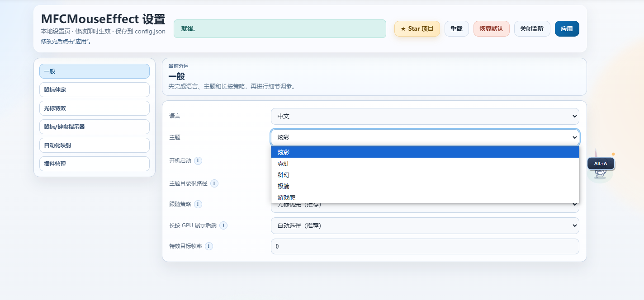
Task: Click the ★ Star 项目 button
Action: click(x=417, y=28)
